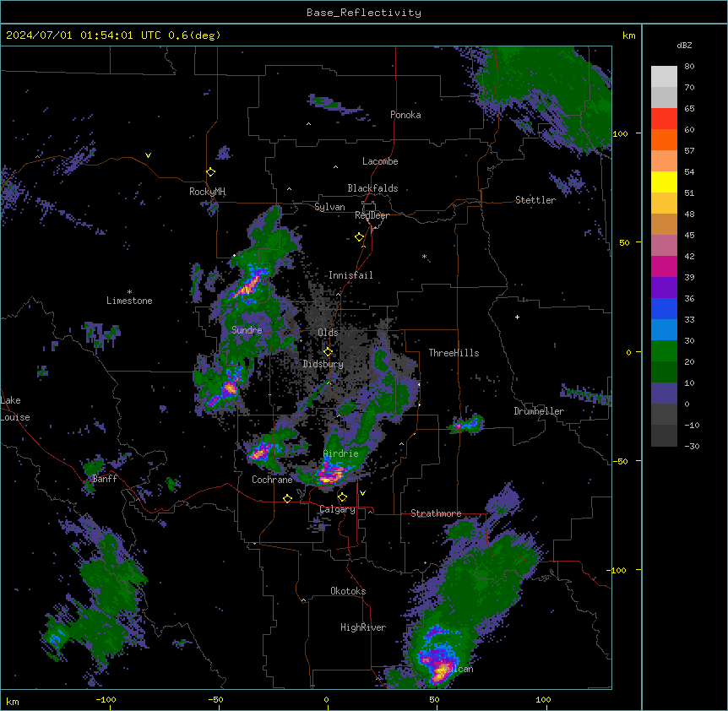This screenshot has width=728, height=711.
Task: Click the dBZ legend heading
Action: 684,45
